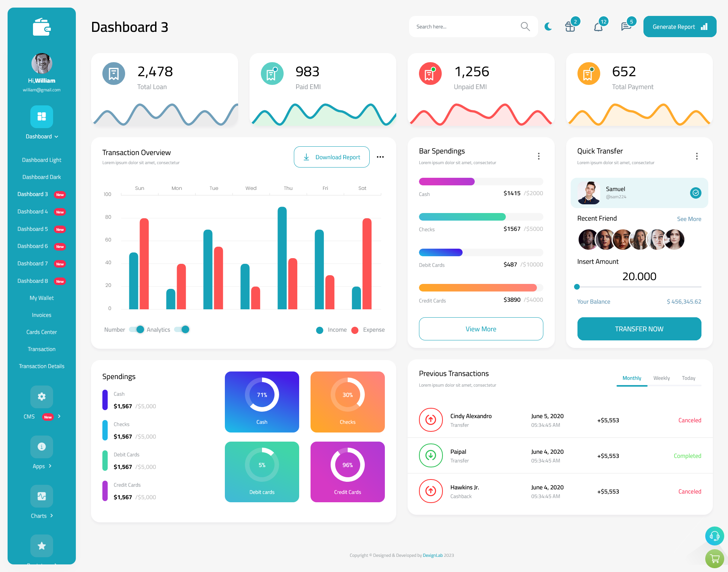728x572 pixels.
Task: Click the Cards Center sidebar icon
Action: [x=41, y=332]
